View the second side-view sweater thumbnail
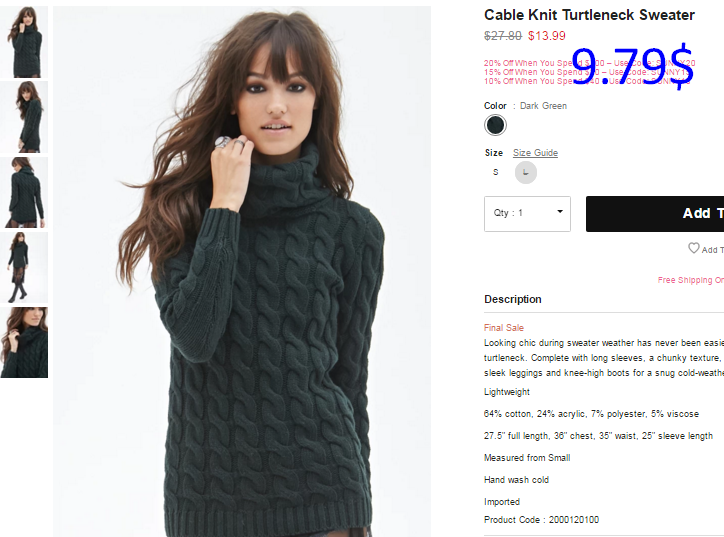This screenshot has height=537, width=724. (x=24, y=117)
